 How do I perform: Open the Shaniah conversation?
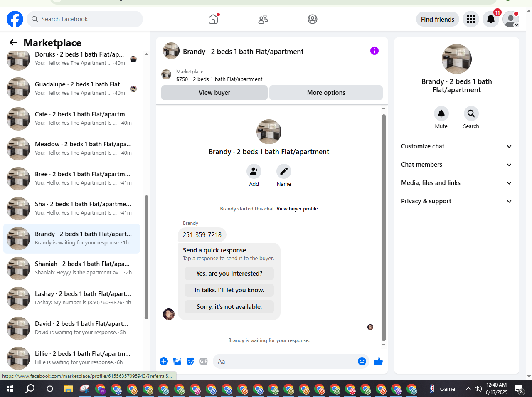[x=71, y=269]
